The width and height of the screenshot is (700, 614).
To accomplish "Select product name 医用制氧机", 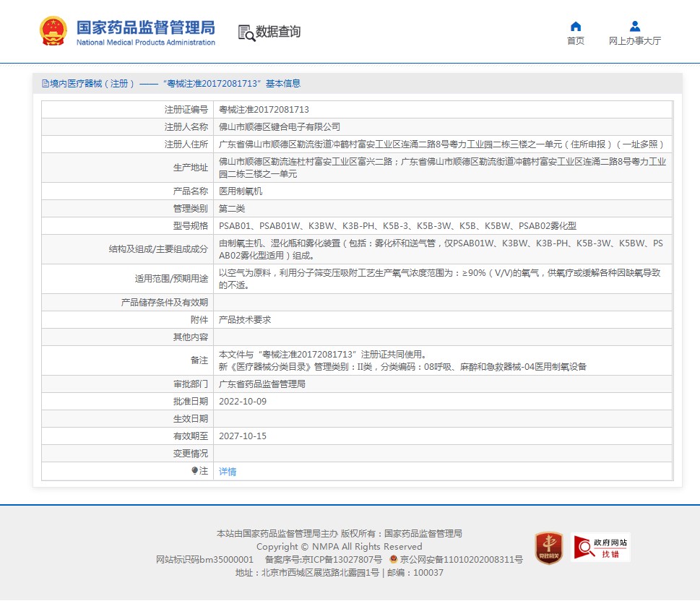I will pyautogui.click(x=240, y=191).
